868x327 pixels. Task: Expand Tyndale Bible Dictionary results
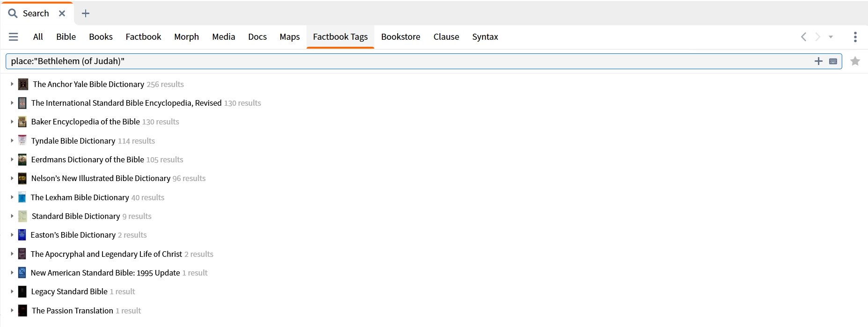[12, 140]
